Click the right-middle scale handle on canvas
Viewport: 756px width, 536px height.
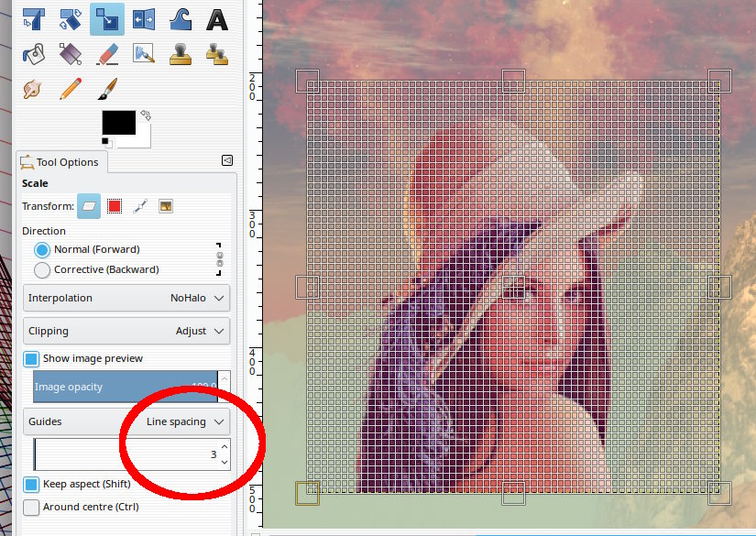[x=720, y=288]
